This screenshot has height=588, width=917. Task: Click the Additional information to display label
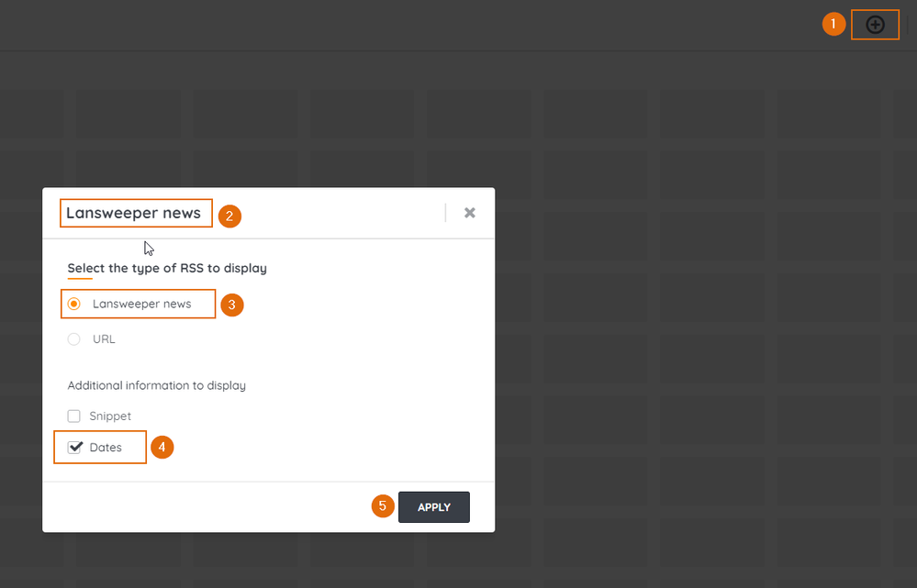156,386
